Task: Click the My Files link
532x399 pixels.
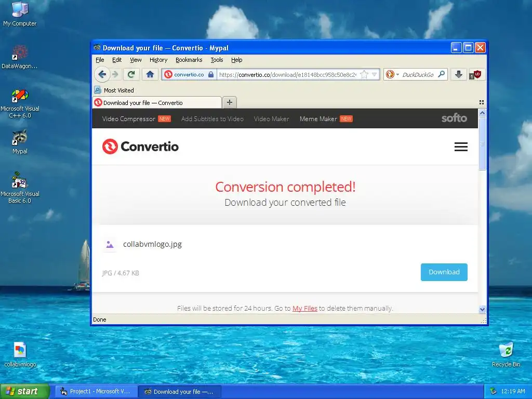Action: 304,309
